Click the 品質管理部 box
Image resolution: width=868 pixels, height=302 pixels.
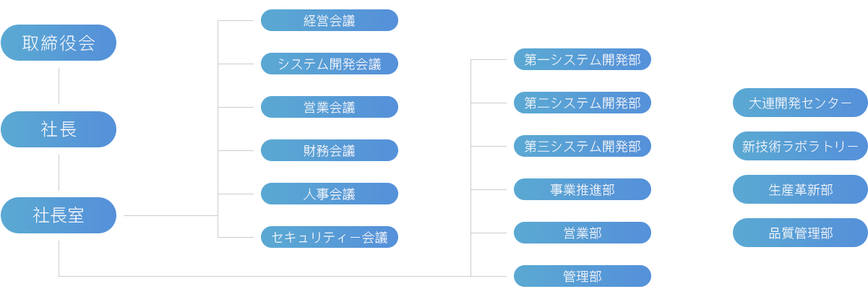(800, 233)
